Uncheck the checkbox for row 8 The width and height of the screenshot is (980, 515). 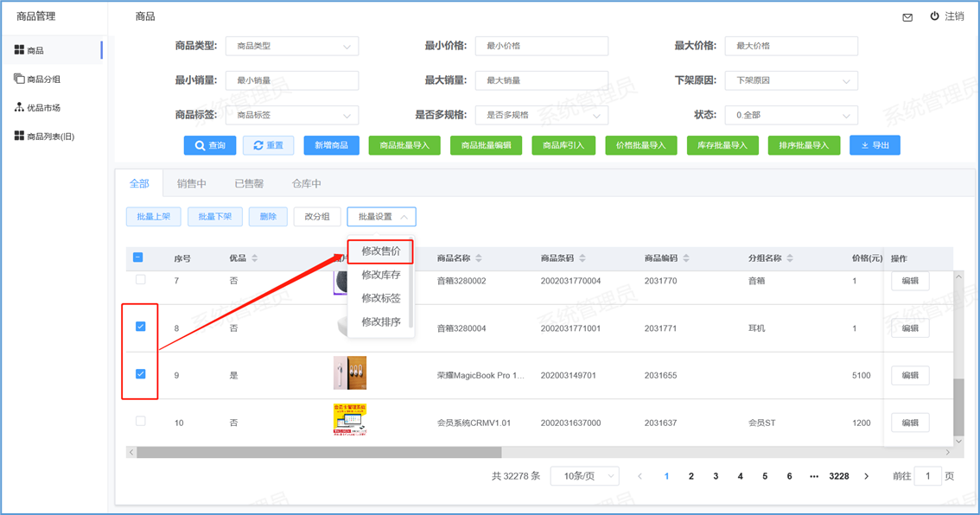pos(141,327)
